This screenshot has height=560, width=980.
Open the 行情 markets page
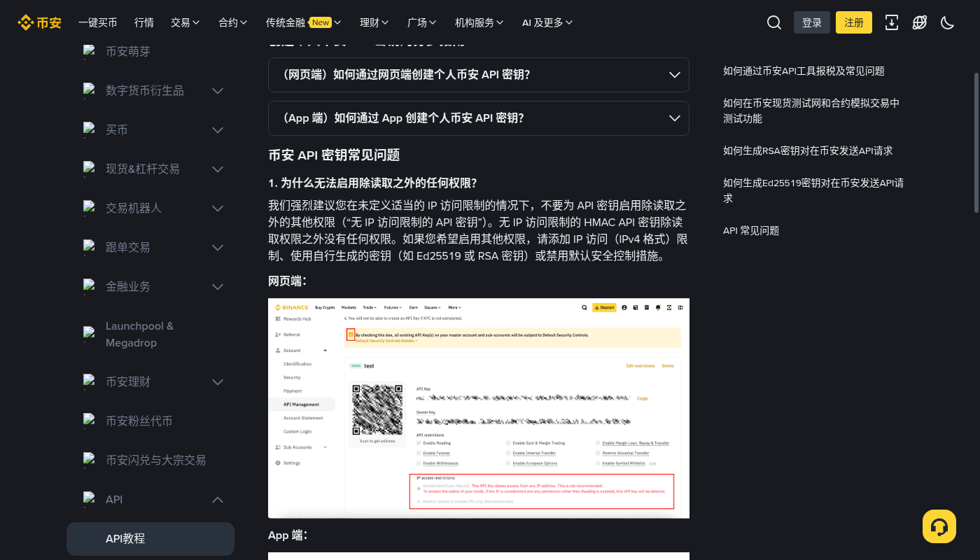point(144,22)
